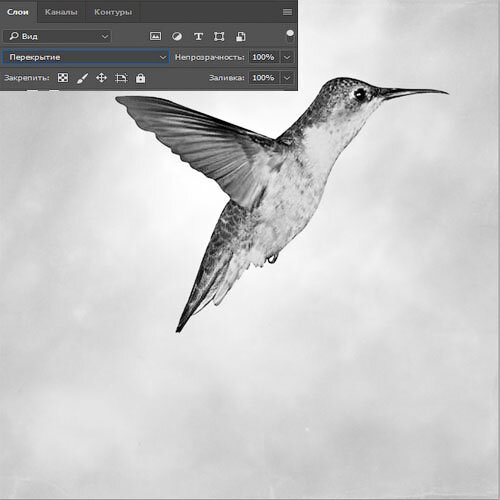Expand the Непрозрачность opacity slider arrow

287,57
